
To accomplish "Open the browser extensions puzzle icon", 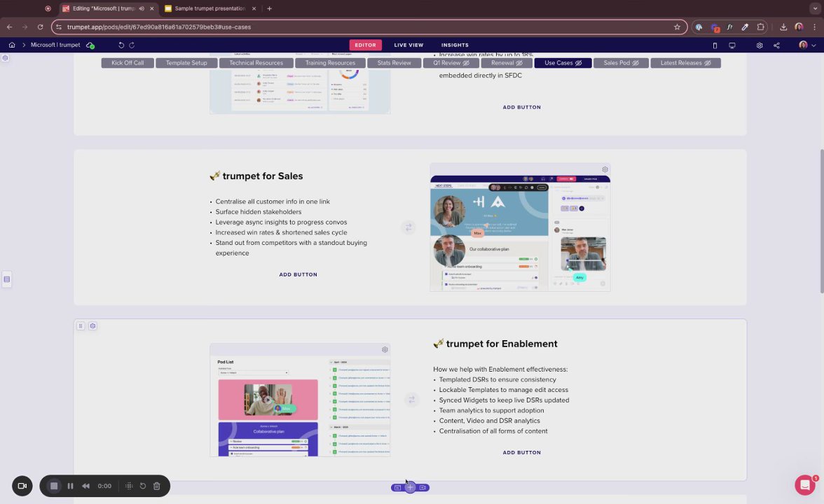I will point(760,27).
